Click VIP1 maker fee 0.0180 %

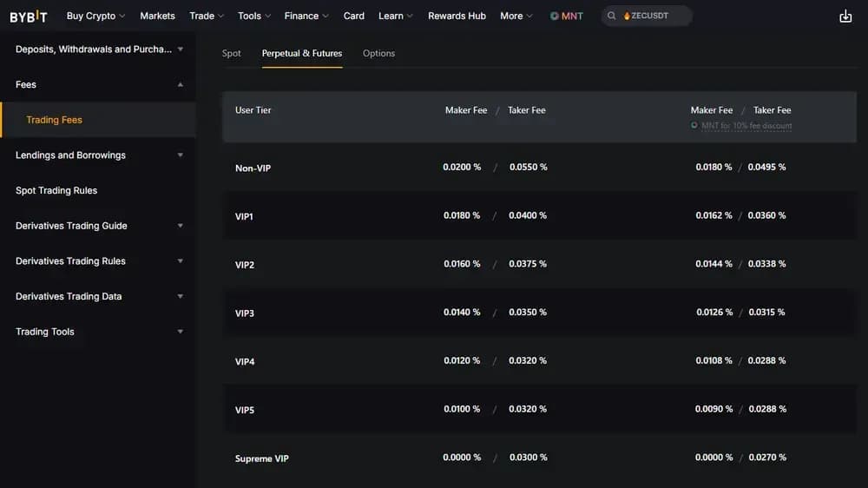pyautogui.click(x=462, y=215)
